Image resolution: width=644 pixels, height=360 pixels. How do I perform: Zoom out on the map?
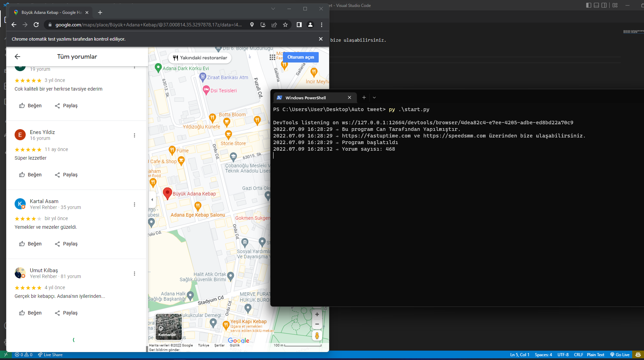[x=317, y=324]
